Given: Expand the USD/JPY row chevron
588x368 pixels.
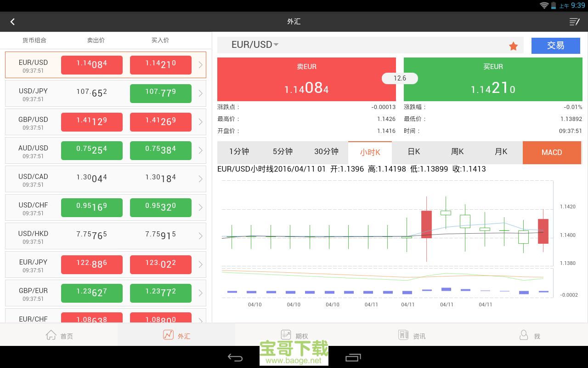Looking at the screenshot, I should coord(200,93).
